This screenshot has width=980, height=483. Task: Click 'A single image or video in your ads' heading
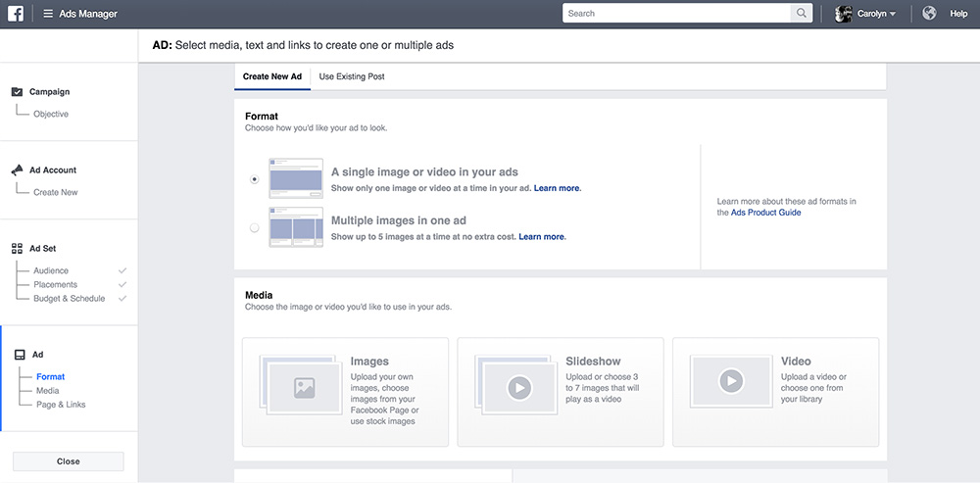click(x=424, y=172)
